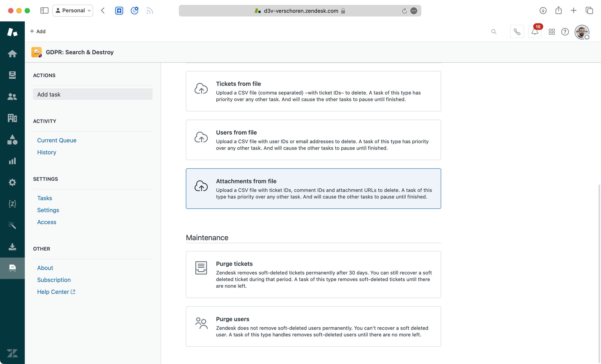Select Add task in Actions menu
Image resolution: width=601 pixels, height=364 pixels.
pyautogui.click(x=93, y=94)
